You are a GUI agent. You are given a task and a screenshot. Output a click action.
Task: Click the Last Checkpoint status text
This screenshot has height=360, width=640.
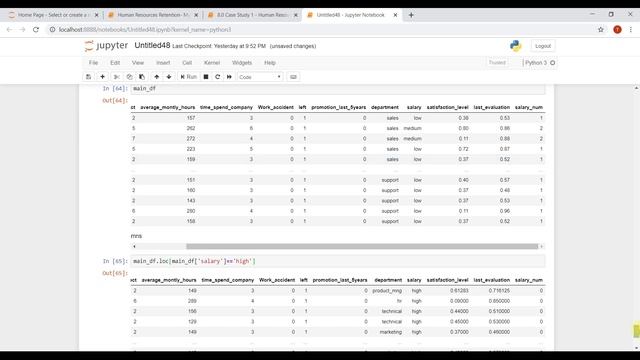pyautogui.click(x=219, y=46)
